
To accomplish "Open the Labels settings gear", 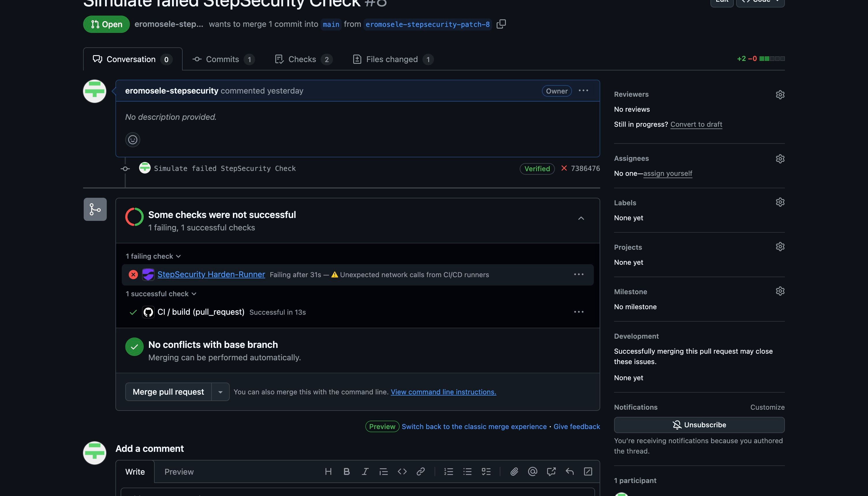I will [780, 202].
